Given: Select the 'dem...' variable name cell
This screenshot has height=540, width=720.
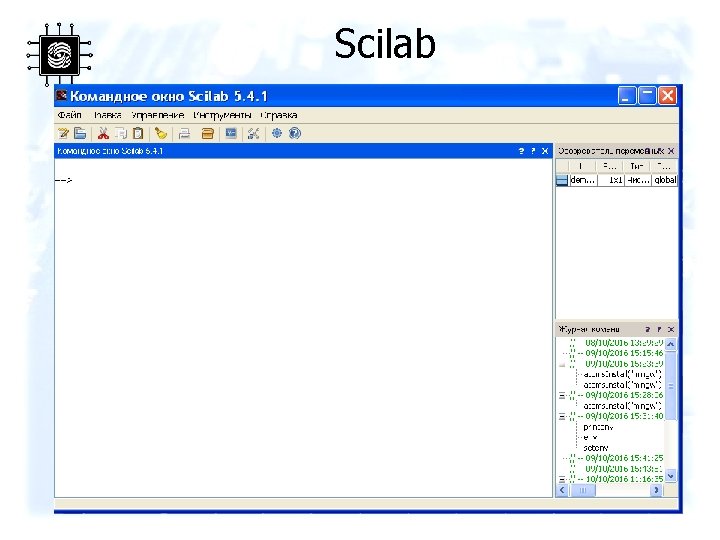Looking at the screenshot, I should 583,180.
